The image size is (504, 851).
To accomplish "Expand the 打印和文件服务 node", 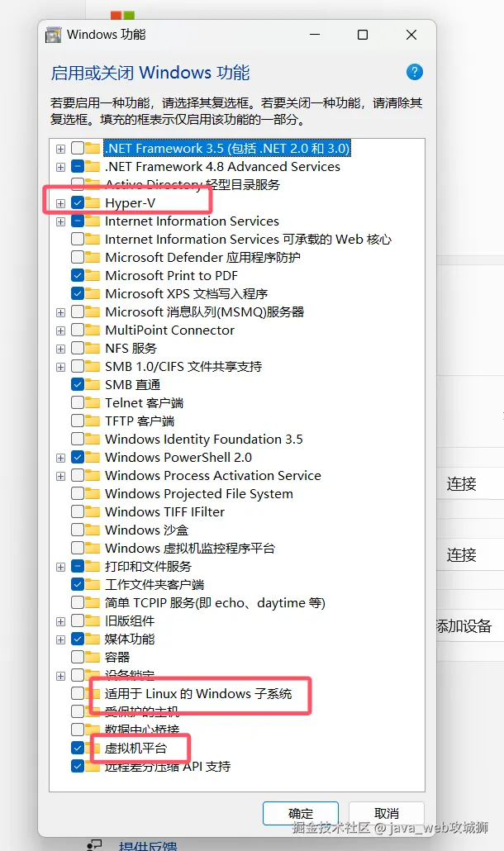I will pos(61,567).
